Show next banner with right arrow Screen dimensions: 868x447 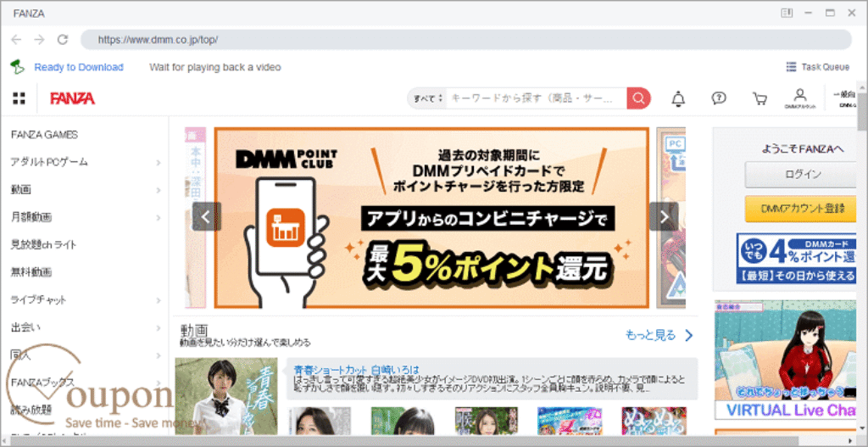click(664, 216)
